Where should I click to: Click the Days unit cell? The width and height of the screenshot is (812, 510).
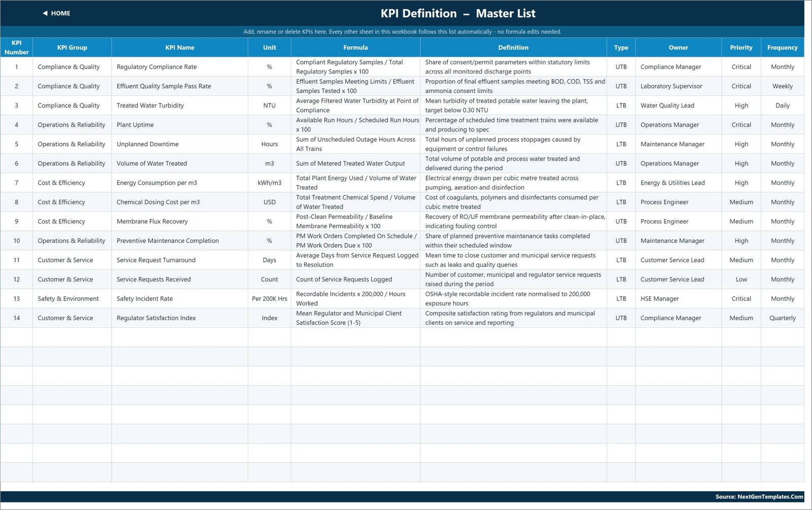click(x=269, y=260)
